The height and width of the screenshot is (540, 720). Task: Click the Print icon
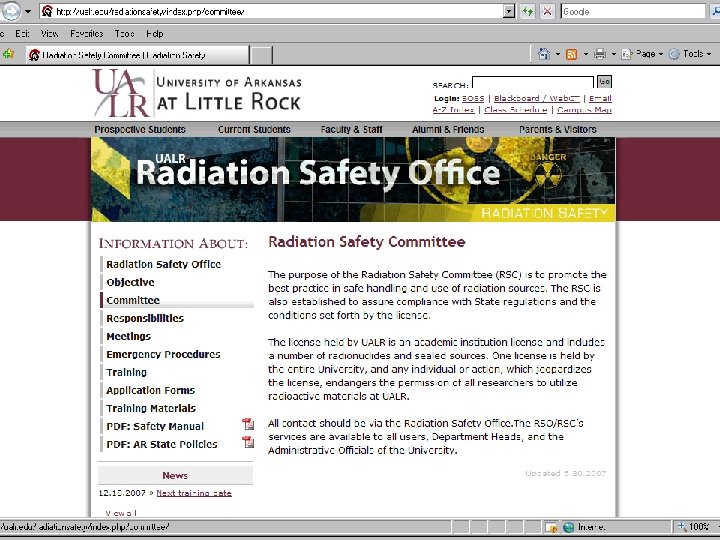point(600,54)
